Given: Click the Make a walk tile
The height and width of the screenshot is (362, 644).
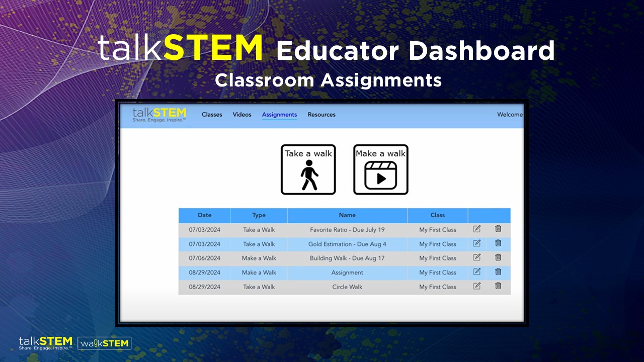Looking at the screenshot, I should [381, 169].
